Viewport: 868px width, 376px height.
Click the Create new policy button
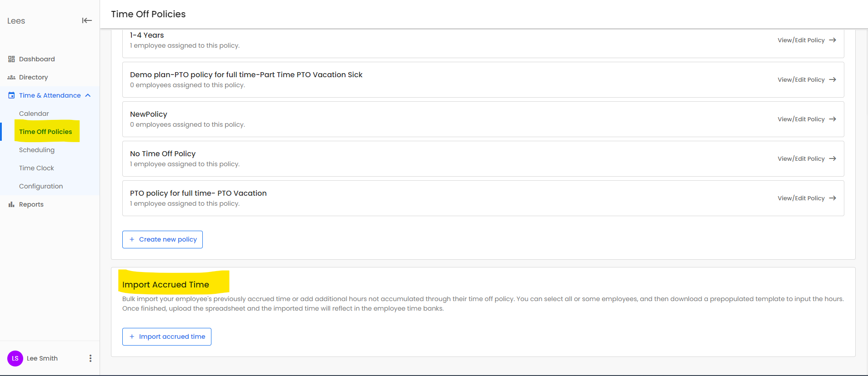pyautogui.click(x=162, y=239)
